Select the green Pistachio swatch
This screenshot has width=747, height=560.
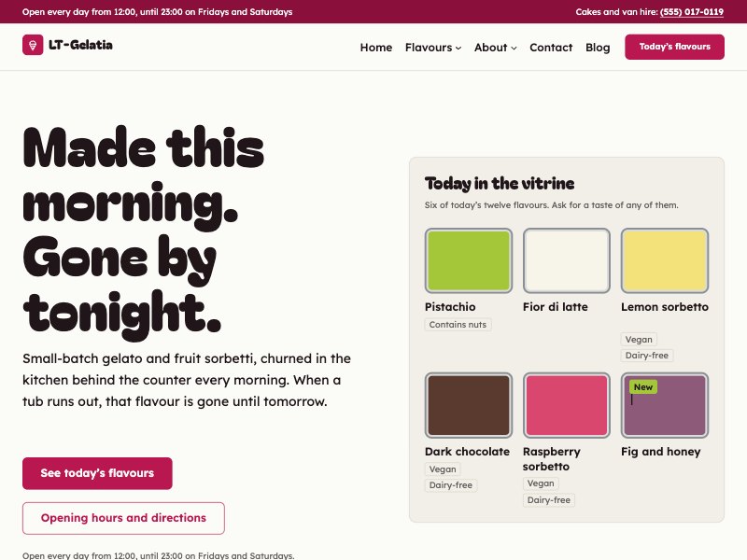tap(469, 260)
